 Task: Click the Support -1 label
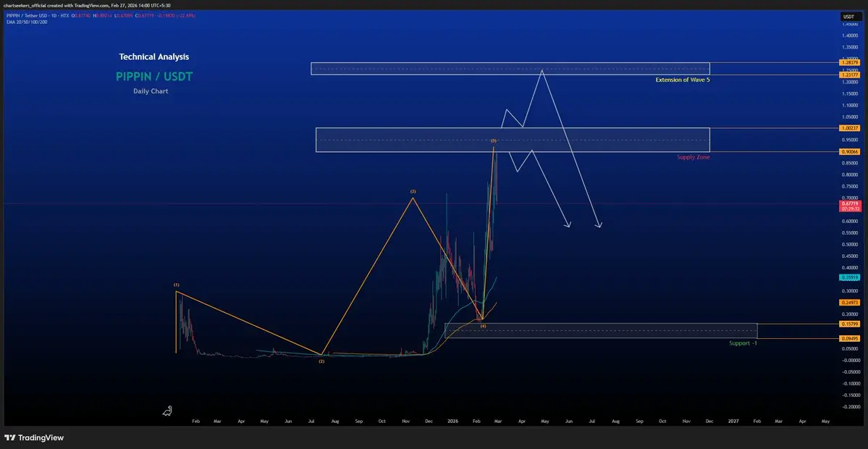743,343
